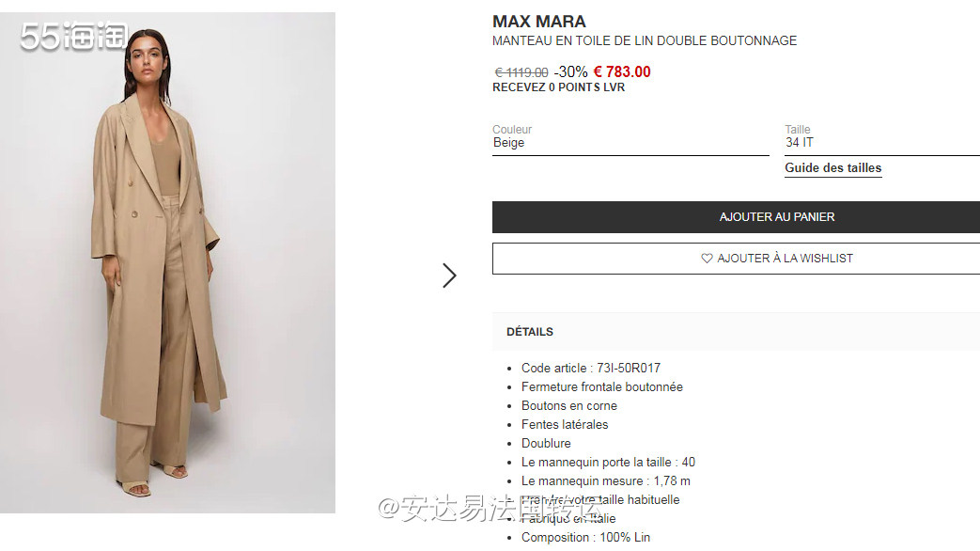Click the Composition : 100% Lin line

pos(585,537)
